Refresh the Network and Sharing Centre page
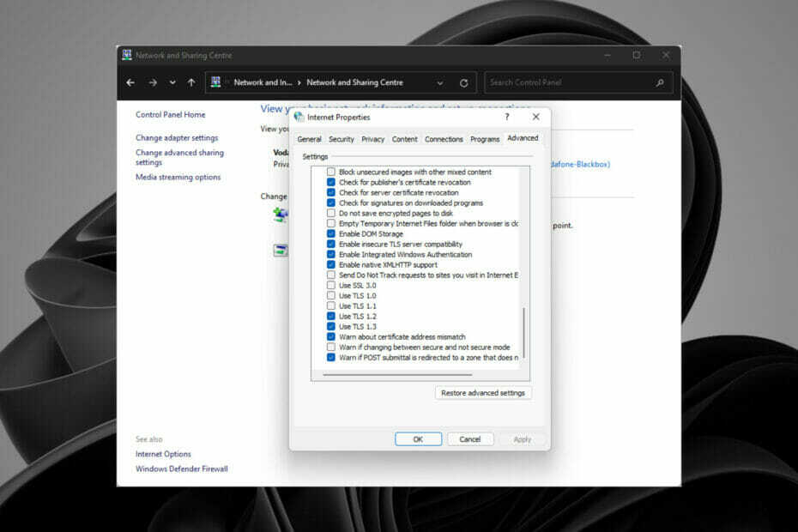The width and height of the screenshot is (798, 532). [463, 83]
